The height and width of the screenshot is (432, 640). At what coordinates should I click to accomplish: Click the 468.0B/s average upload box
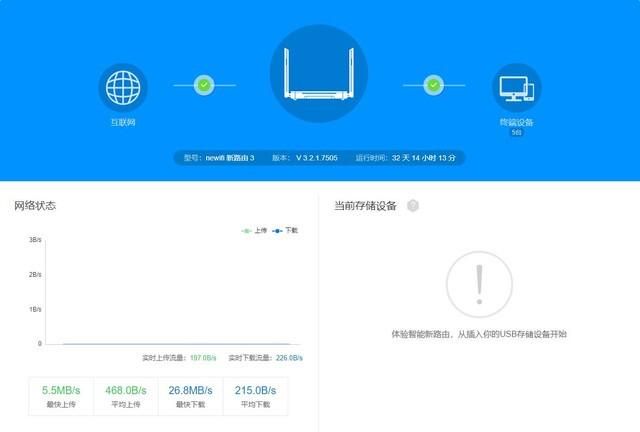pos(126,396)
